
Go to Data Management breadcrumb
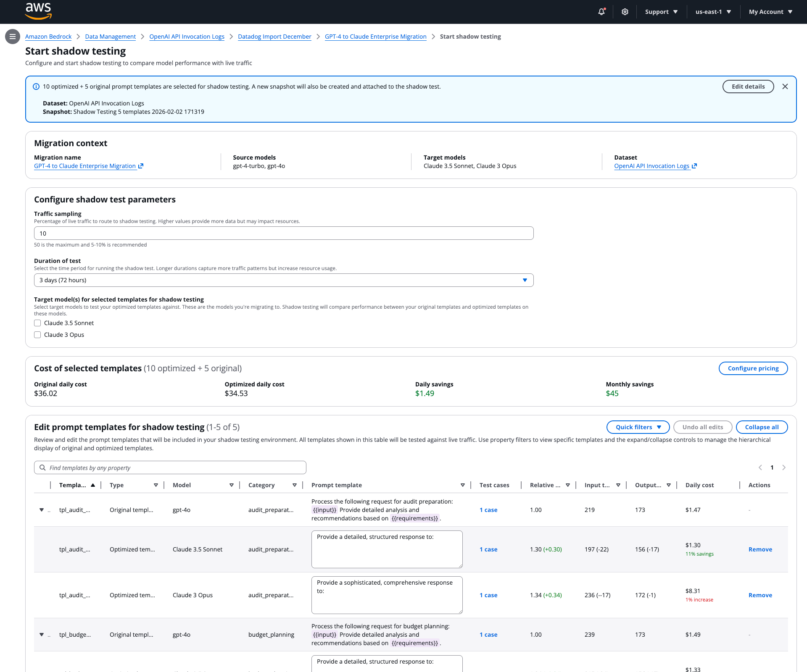[x=111, y=37]
